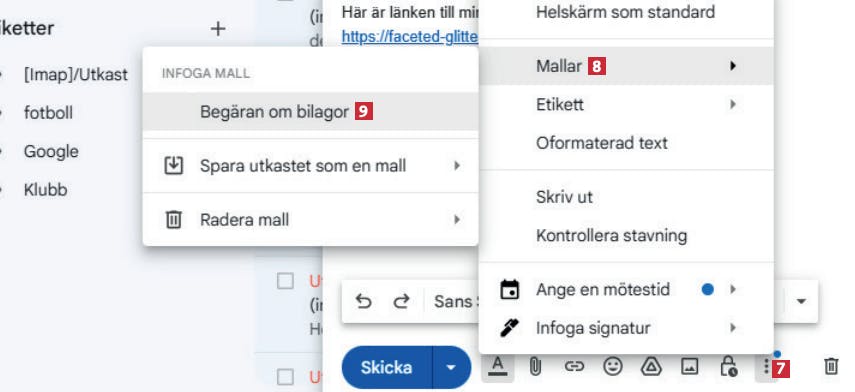Discard the draft with the trash icon

(830, 366)
